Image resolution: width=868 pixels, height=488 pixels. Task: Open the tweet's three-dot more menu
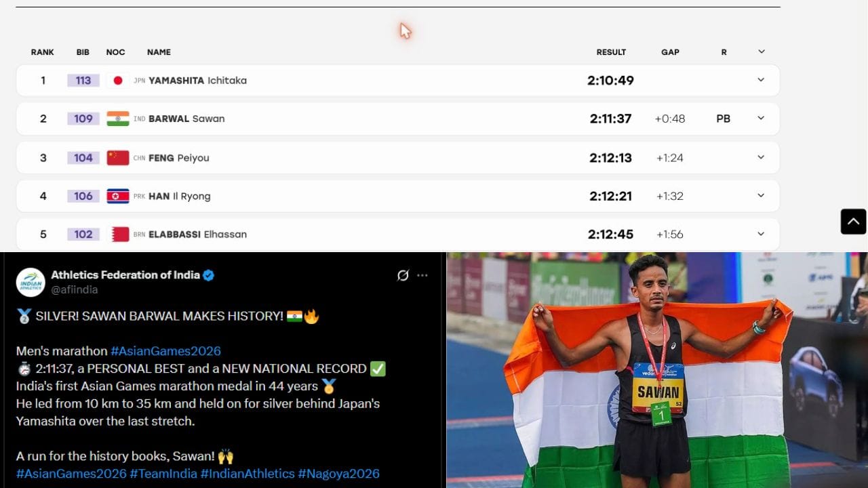(422, 275)
